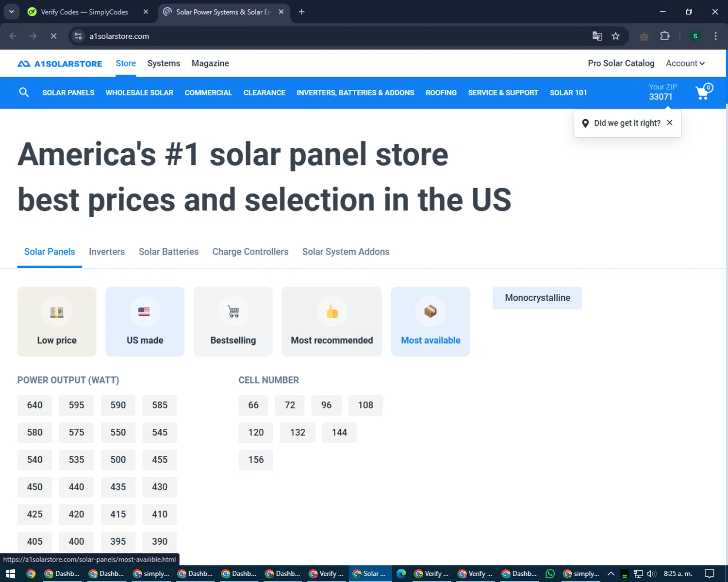Open Inverters, Batteries & Addons menu

(355, 93)
